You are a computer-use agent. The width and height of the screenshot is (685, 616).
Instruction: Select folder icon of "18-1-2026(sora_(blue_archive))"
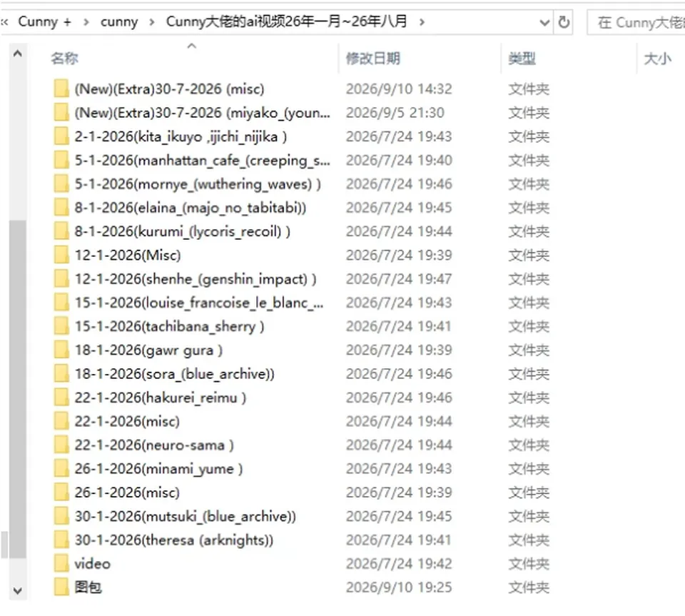pyautogui.click(x=61, y=373)
